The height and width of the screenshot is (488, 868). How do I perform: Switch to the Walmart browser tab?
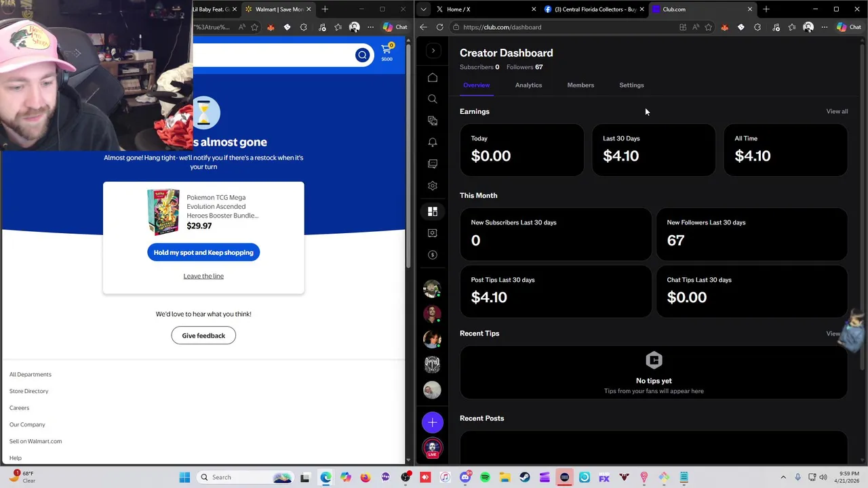coord(278,9)
